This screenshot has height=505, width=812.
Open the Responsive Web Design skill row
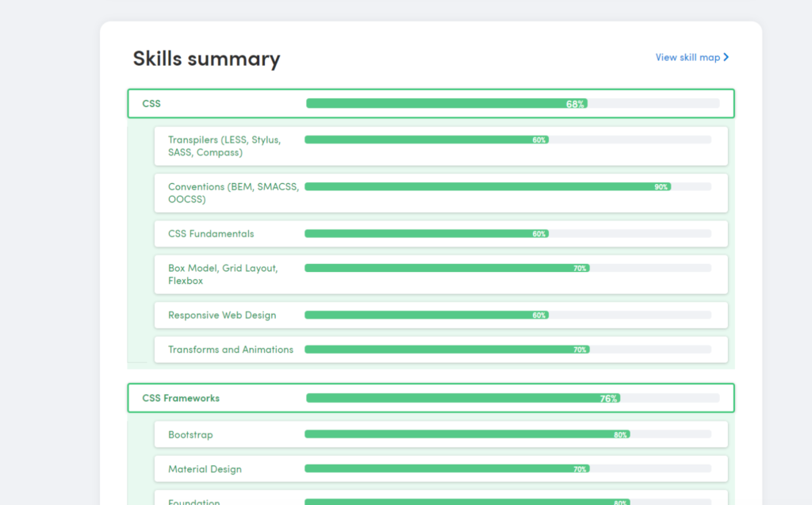pos(440,315)
